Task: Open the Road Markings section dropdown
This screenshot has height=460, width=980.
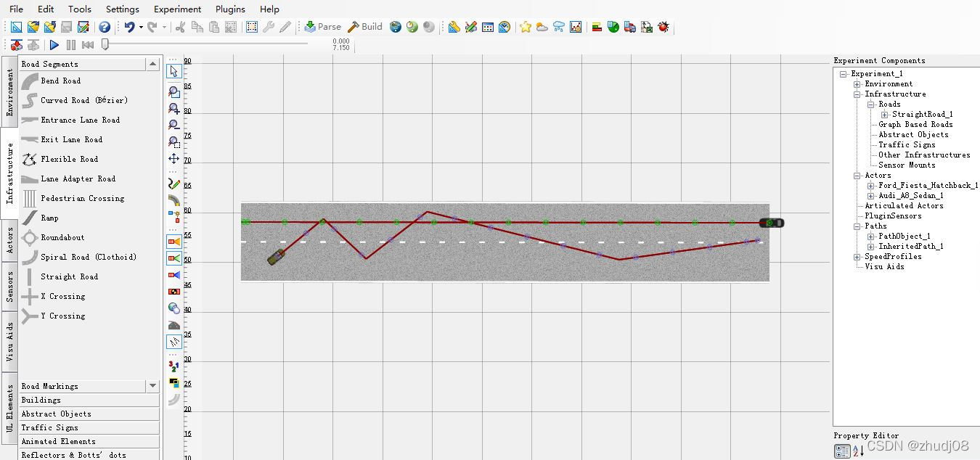Action: point(152,386)
